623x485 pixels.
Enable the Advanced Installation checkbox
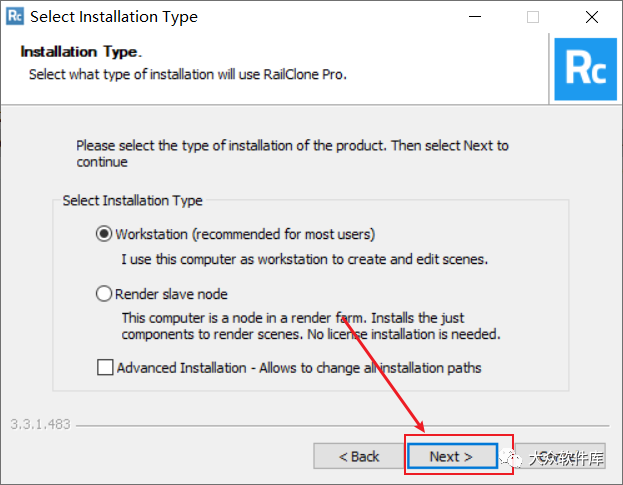[105, 367]
